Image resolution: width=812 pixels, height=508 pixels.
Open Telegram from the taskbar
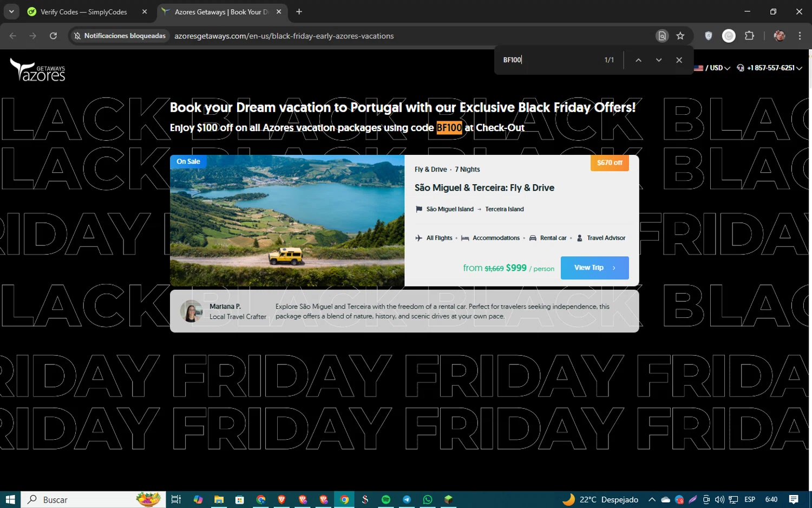(407, 499)
